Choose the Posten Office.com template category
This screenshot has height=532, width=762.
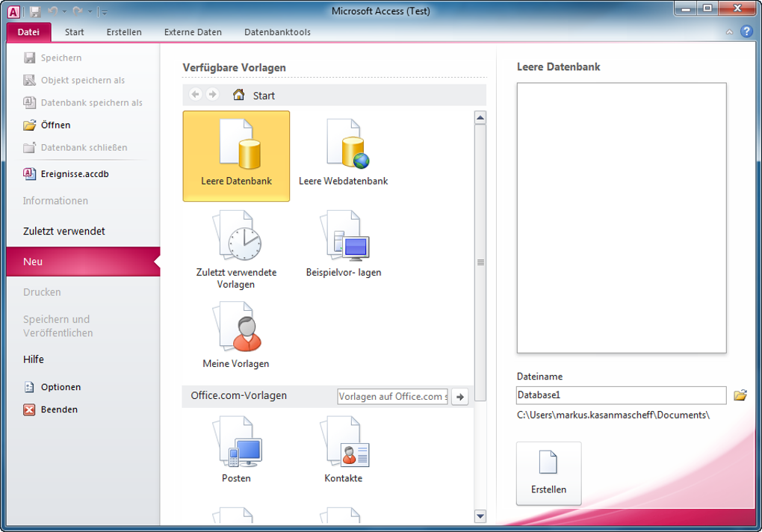[x=236, y=449]
